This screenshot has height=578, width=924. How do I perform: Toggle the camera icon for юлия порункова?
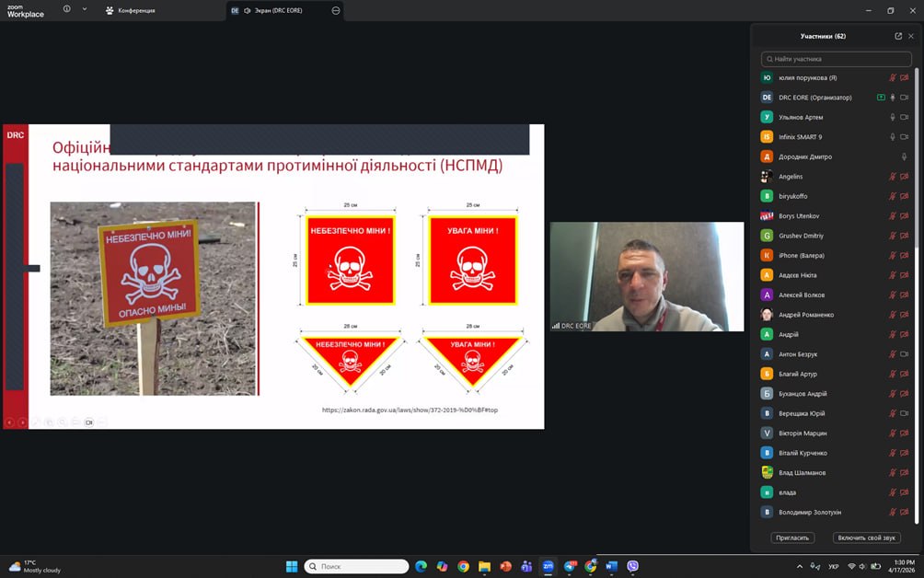[x=904, y=78]
